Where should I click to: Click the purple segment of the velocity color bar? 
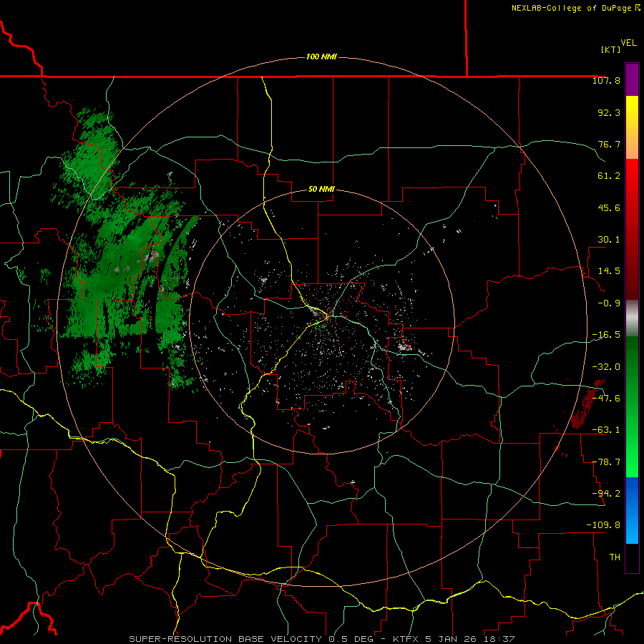pyautogui.click(x=632, y=79)
